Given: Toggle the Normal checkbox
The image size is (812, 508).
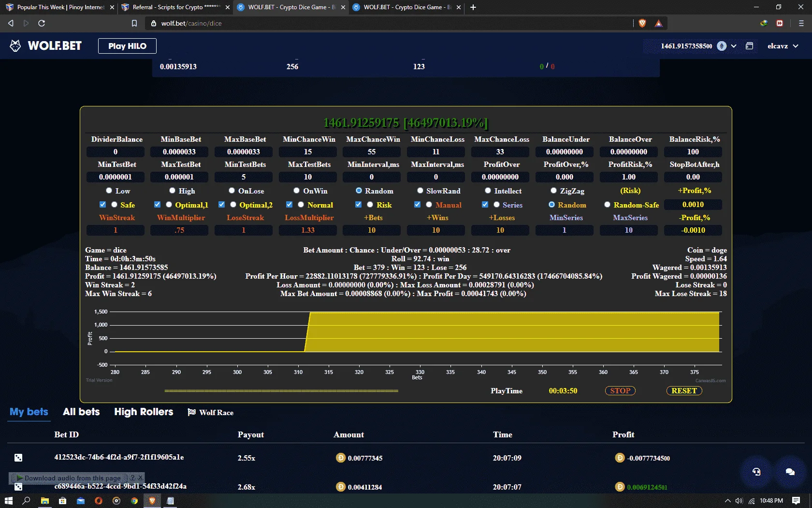Looking at the screenshot, I should coord(289,205).
